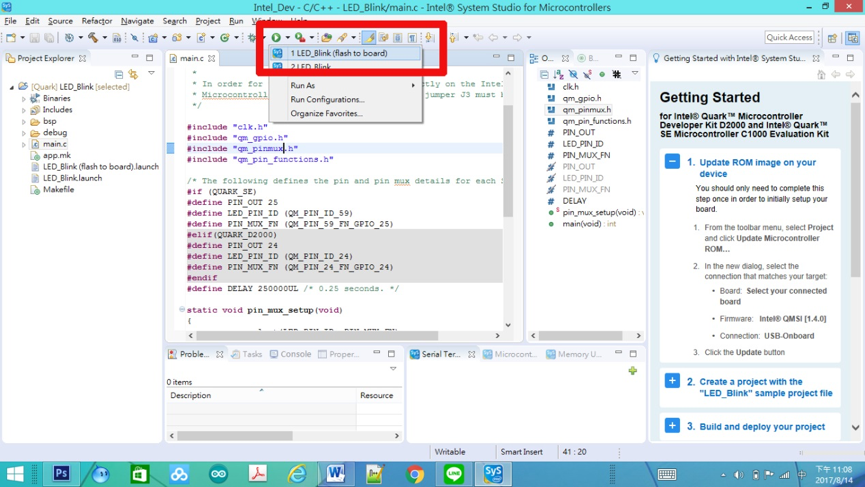Click editor horizontal scrollbar
This screenshot has height=487, width=865.
pyautogui.click(x=317, y=335)
